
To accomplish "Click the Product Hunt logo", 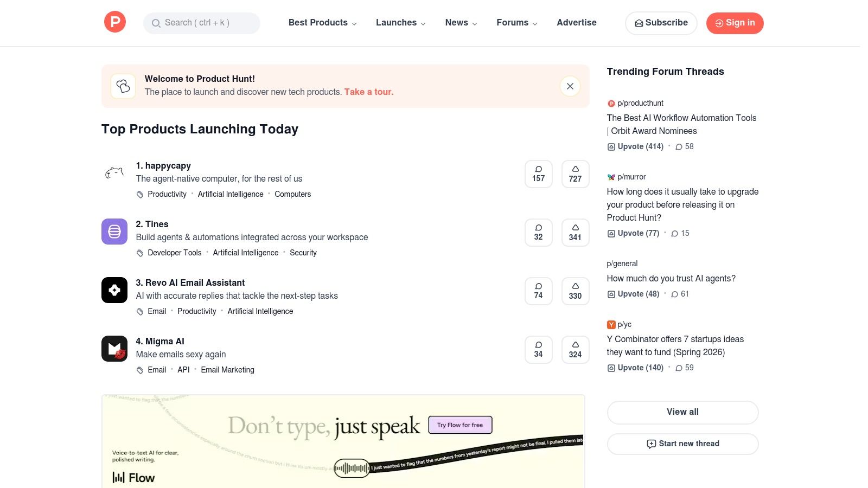I will (114, 22).
